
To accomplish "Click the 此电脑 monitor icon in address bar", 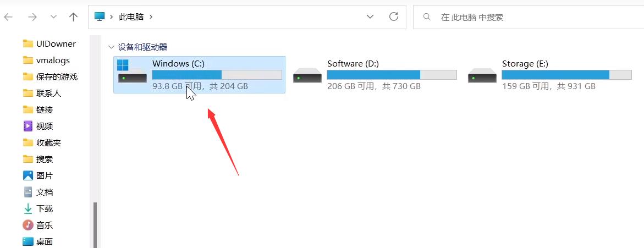I will pos(100,17).
